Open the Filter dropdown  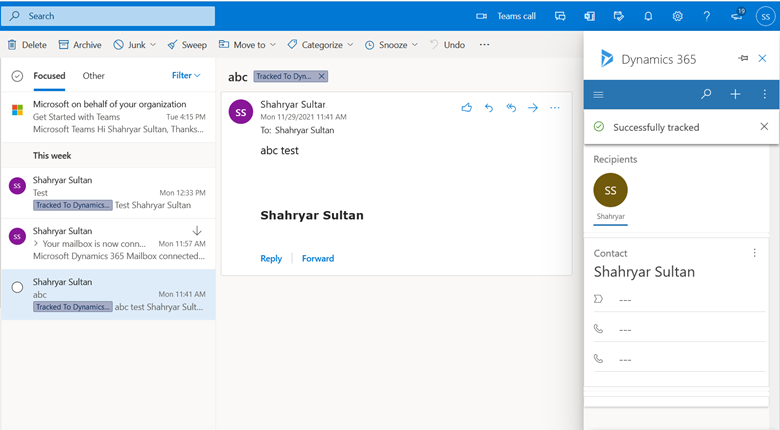[186, 75]
